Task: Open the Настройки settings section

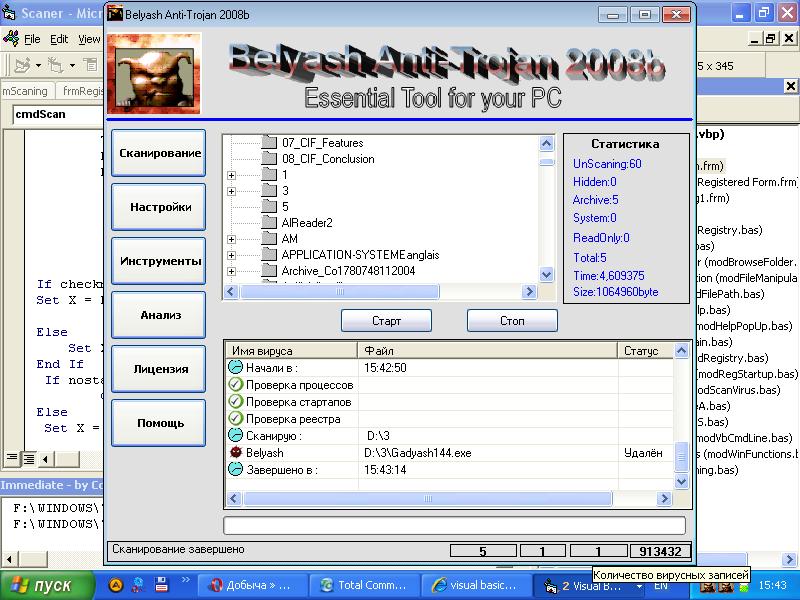Action: (x=159, y=207)
